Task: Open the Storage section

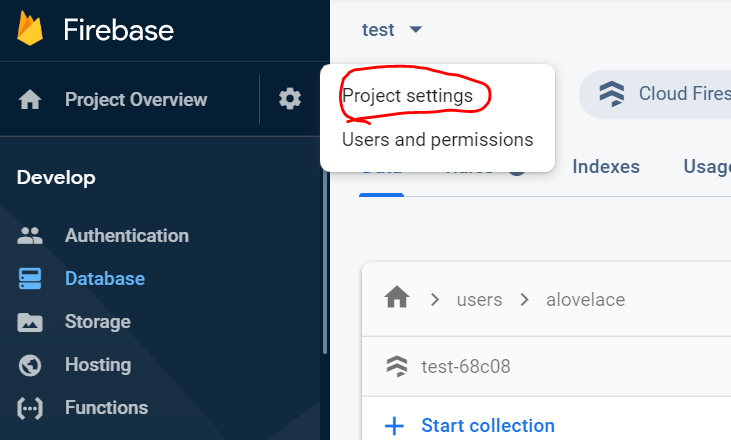Action: 97,322
